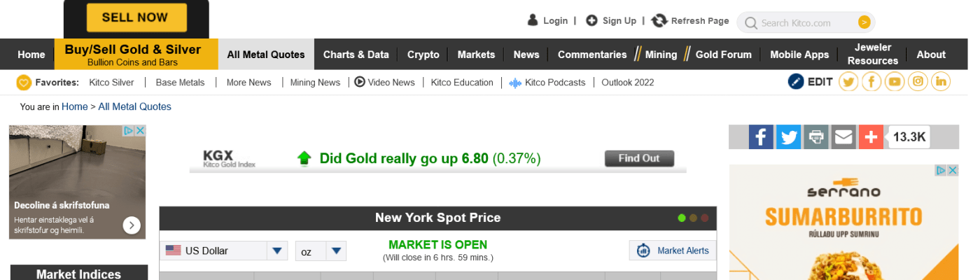The height and width of the screenshot is (280, 980).
Task: Open Kitco's YouTube channel icon
Action: pyautogui.click(x=895, y=82)
